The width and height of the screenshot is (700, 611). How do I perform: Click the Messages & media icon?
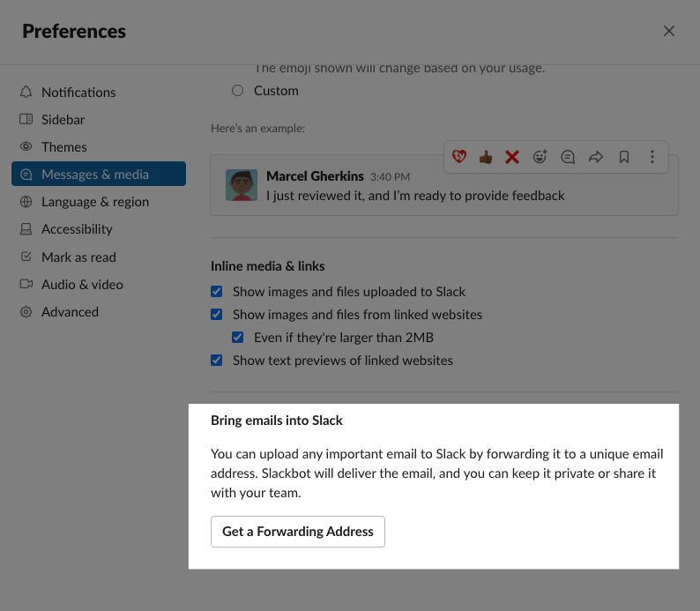pos(26,174)
